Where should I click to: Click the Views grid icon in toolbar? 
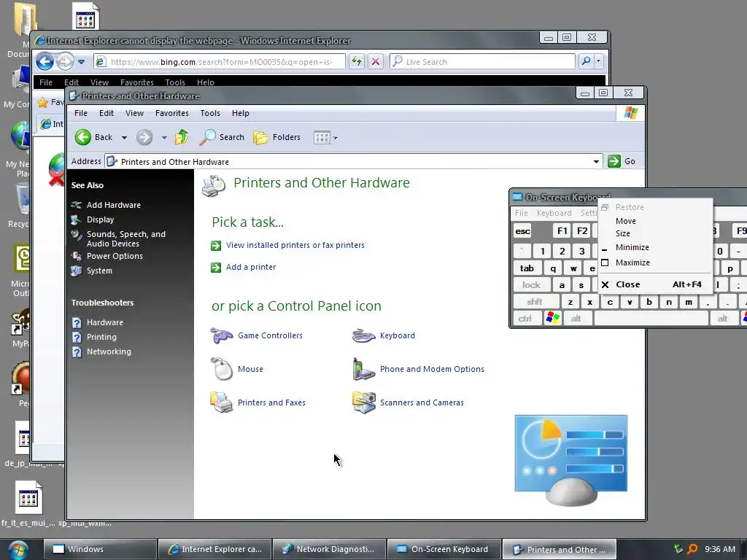[x=322, y=138]
